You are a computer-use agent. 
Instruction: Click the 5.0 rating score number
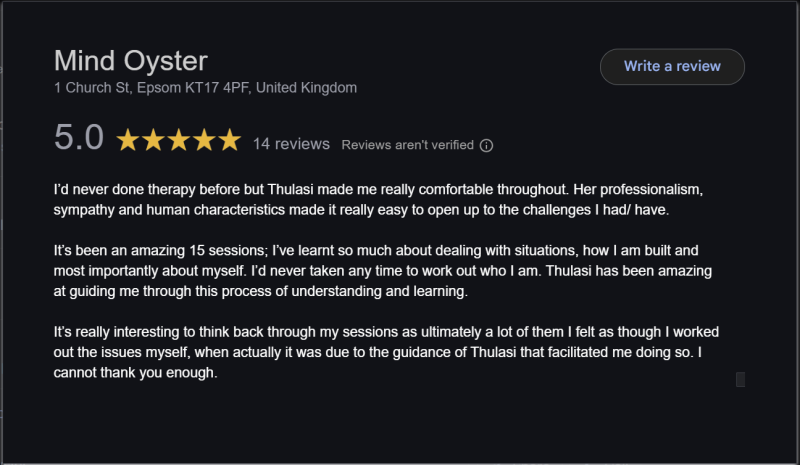coord(79,139)
